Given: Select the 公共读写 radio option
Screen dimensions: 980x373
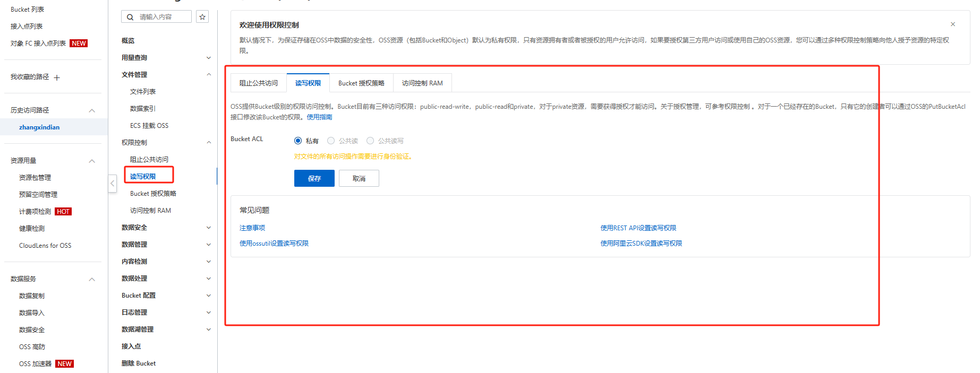Looking at the screenshot, I should 370,141.
